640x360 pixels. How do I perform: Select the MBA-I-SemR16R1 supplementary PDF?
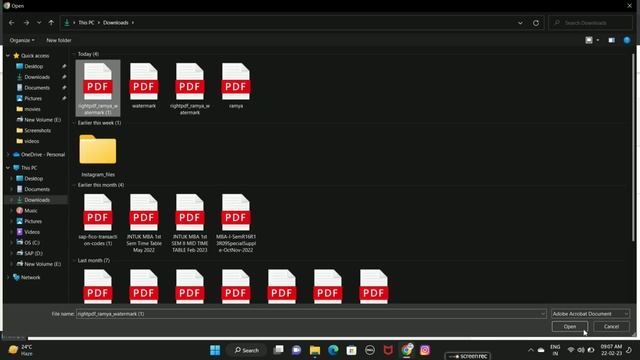click(236, 223)
